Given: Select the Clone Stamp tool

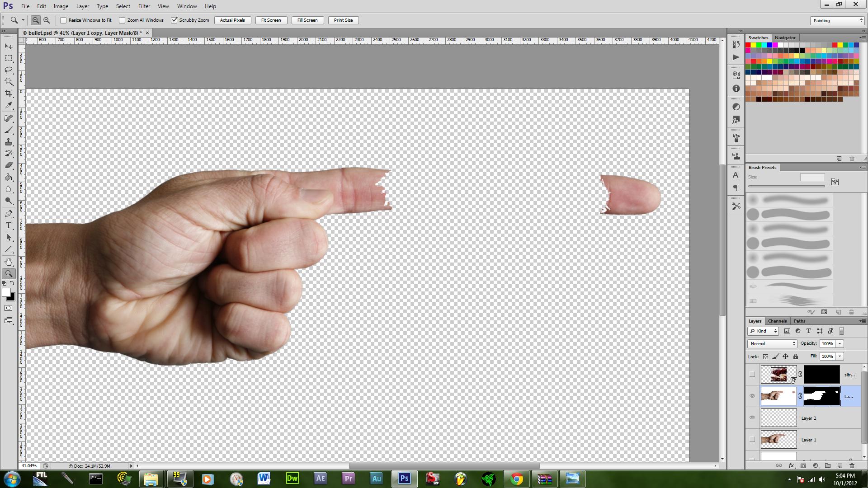Looking at the screenshot, I should click(x=9, y=142).
